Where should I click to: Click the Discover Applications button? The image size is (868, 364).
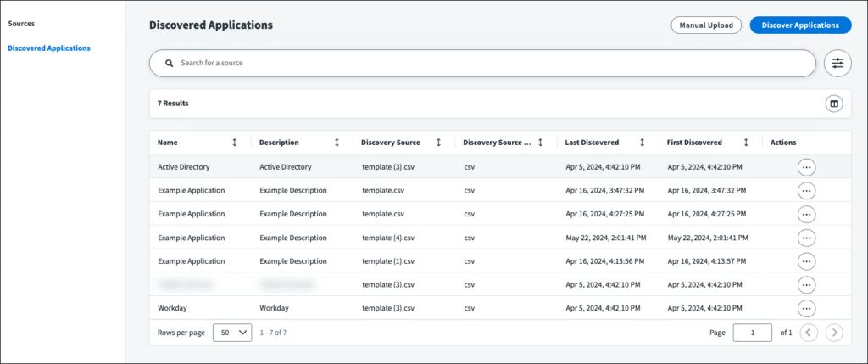[x=800, y=25]
